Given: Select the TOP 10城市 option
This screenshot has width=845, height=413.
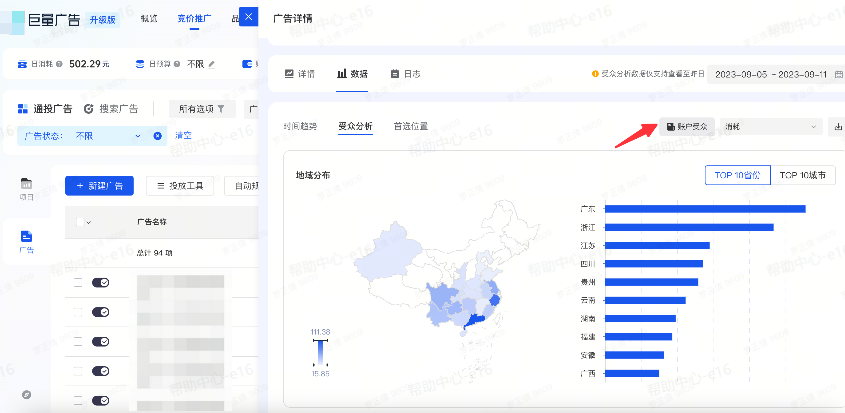Looking at the screenshot, I should (x=804, y=175).
